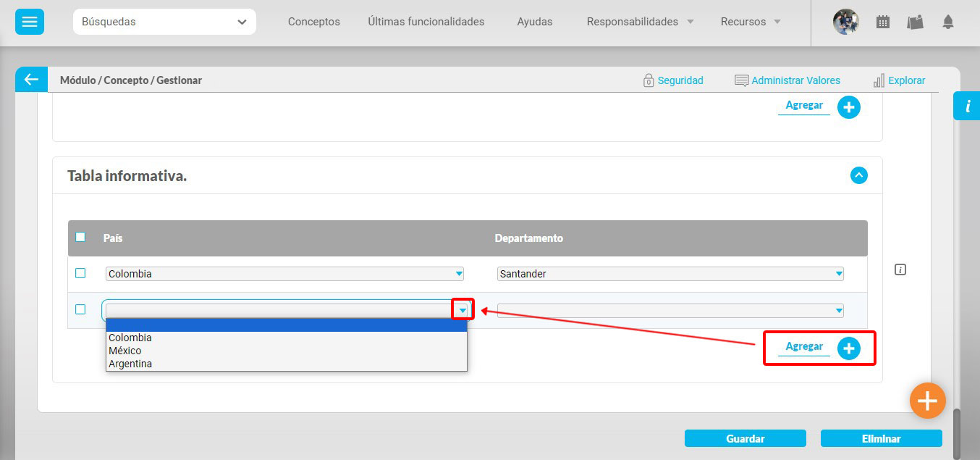980x460 pixels.
Task: Open the hamburger main menu
Action: (x=30, y=22)
